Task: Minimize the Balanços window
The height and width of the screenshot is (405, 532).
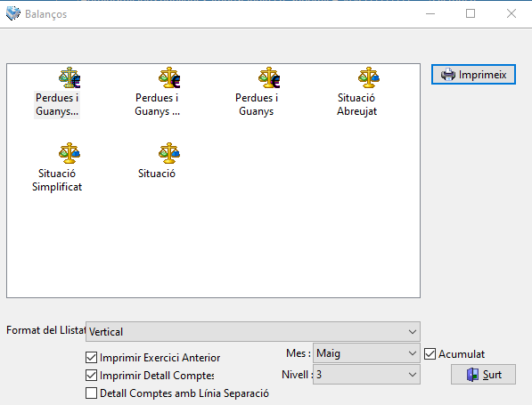Action: pyautogui.click(x=430, y=13)
